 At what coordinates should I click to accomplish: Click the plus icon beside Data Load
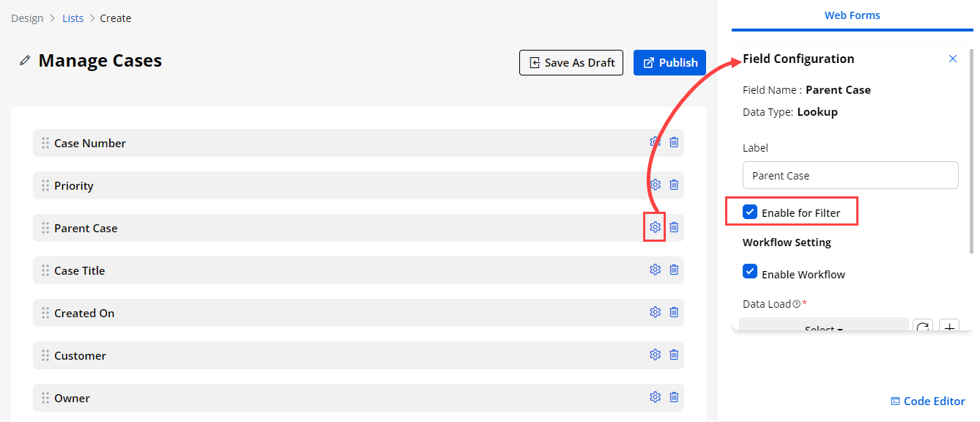[x=949, y=327]
